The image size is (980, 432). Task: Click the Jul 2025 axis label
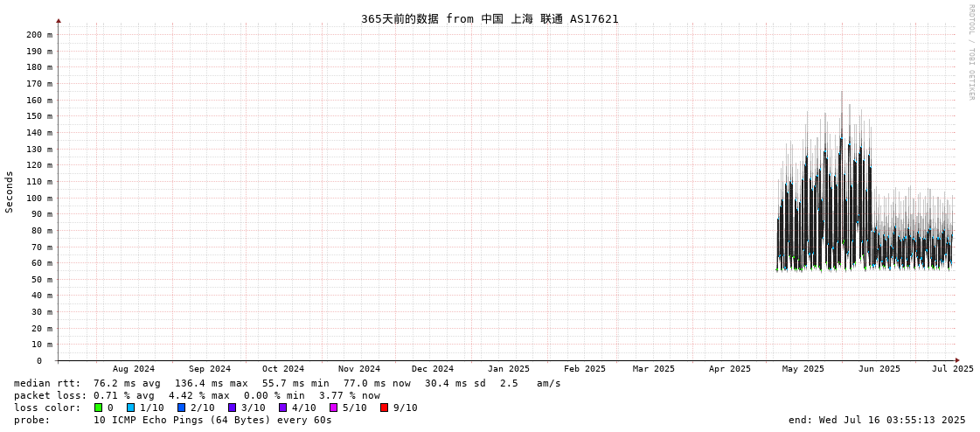tap(953, 369)
